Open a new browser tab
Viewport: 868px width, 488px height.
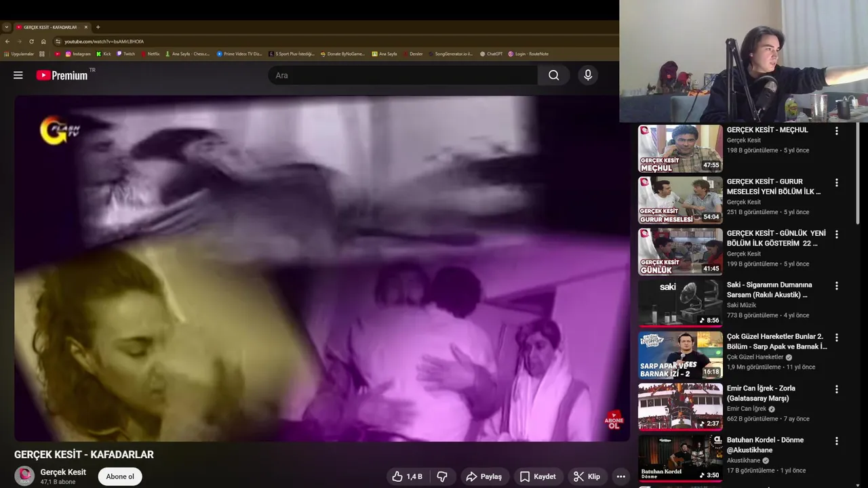(98, 27)
